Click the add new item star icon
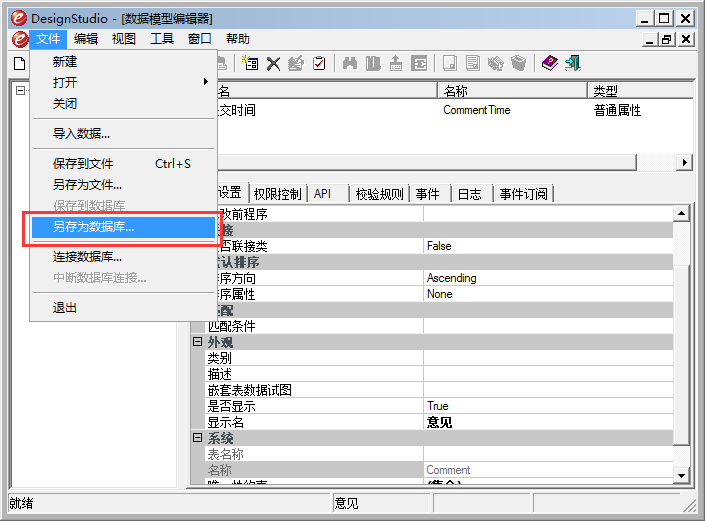Screen dimensions: 705x521 pos(249,63)
